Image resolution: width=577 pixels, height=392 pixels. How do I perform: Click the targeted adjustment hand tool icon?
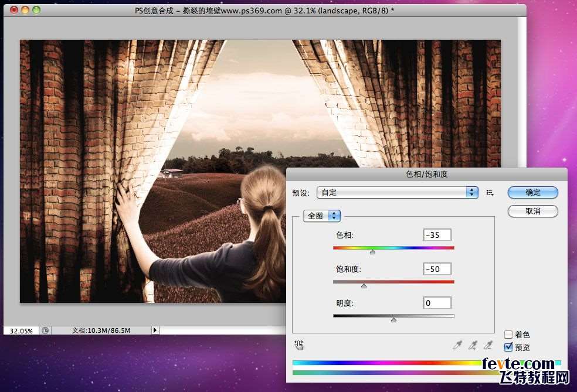(299, 345)
